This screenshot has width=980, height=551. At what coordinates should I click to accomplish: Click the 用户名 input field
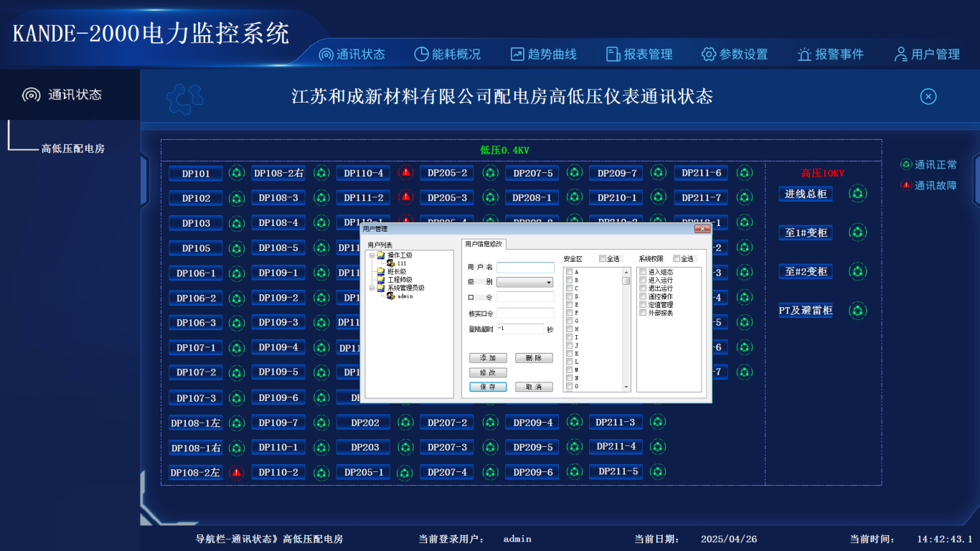[525, 268]
